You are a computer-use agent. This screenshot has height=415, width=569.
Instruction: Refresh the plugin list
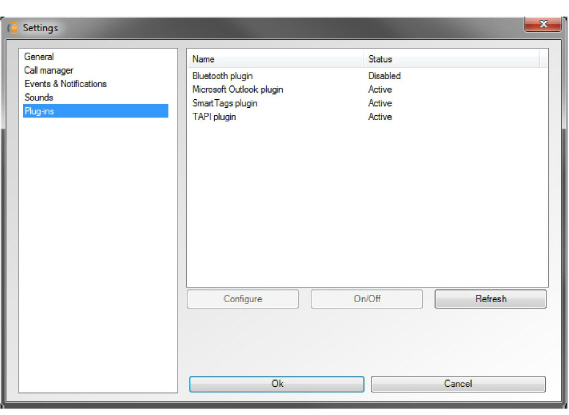491,299
